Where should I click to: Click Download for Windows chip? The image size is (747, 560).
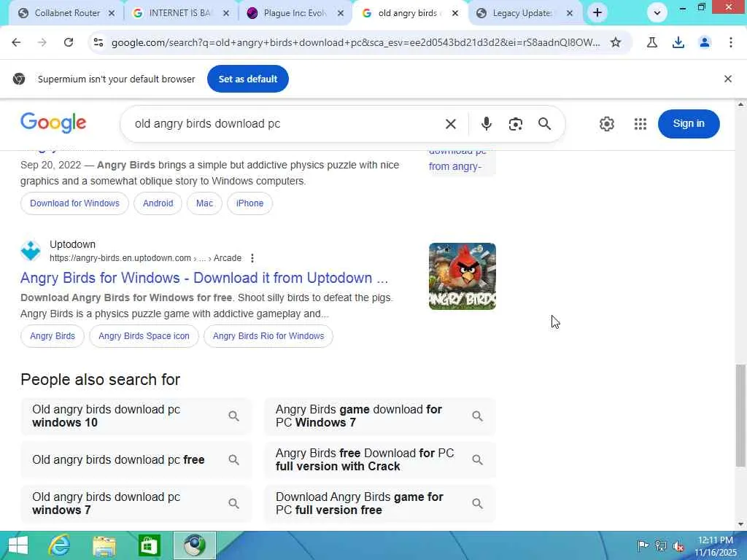click(75, 203)
